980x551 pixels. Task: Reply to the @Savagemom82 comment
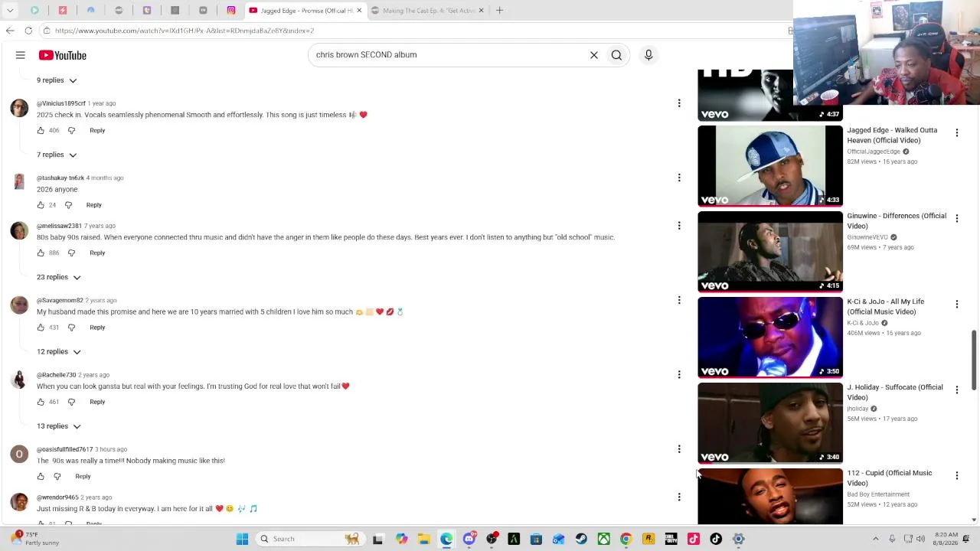[97, 328]
